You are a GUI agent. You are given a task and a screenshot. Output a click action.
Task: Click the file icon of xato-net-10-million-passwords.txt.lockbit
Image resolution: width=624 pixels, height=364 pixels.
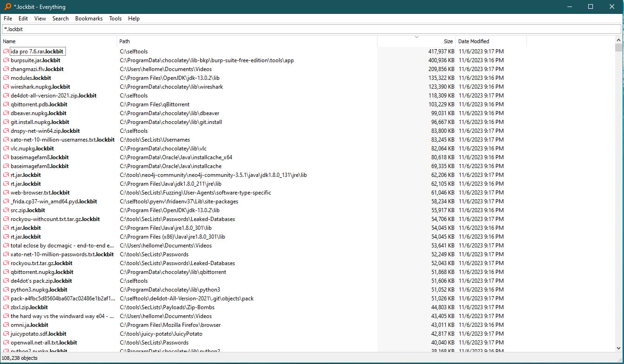click(x=6, y=254)
